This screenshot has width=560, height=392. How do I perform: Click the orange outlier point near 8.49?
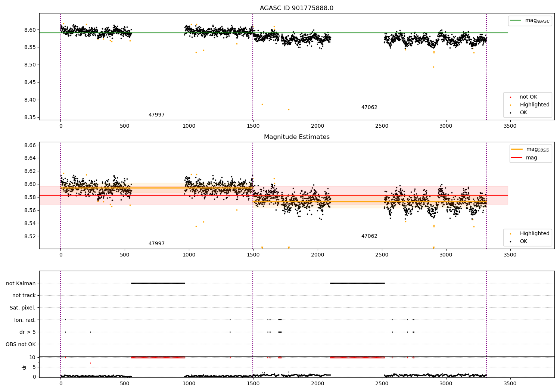point(433,67)
